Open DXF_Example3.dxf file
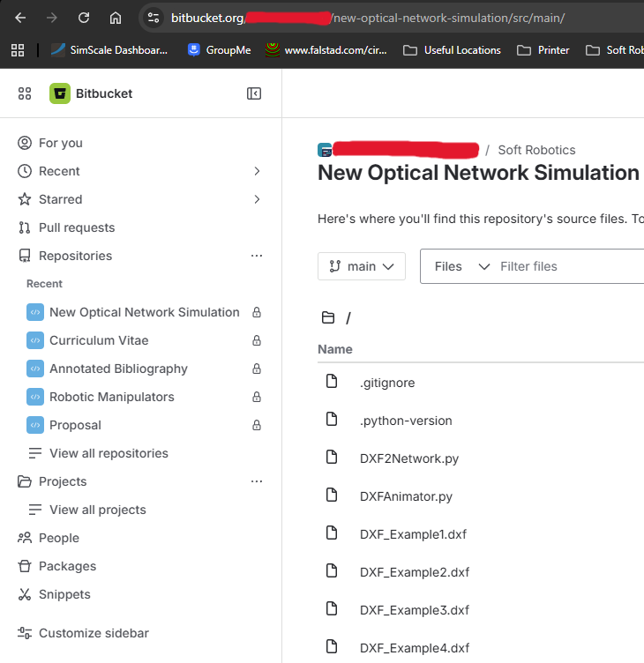Viewport: 644px width, 663px height. pos(415,610)
